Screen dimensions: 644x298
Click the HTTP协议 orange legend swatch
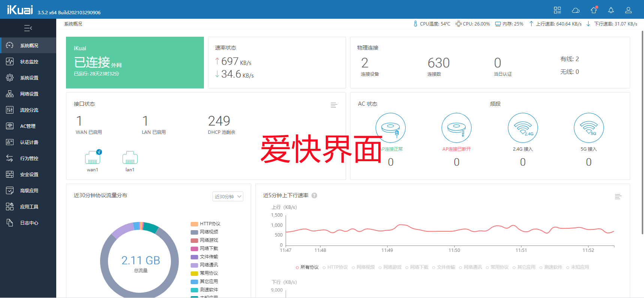coord(194,224)
